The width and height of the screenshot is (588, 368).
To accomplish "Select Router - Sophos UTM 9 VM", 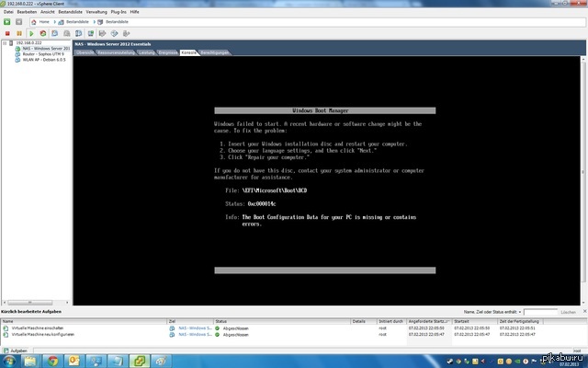I will tap(43, 54).
